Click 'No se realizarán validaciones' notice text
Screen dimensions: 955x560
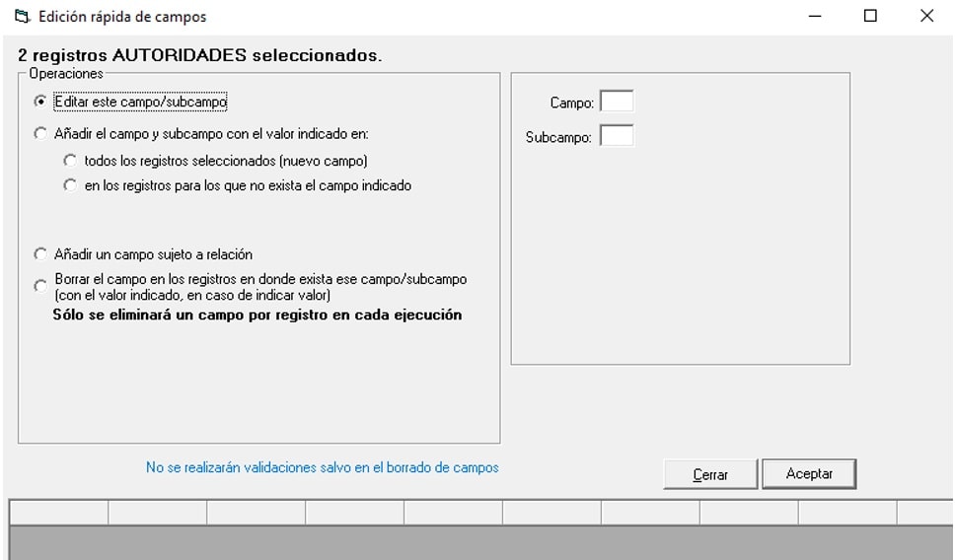(323, 467)
